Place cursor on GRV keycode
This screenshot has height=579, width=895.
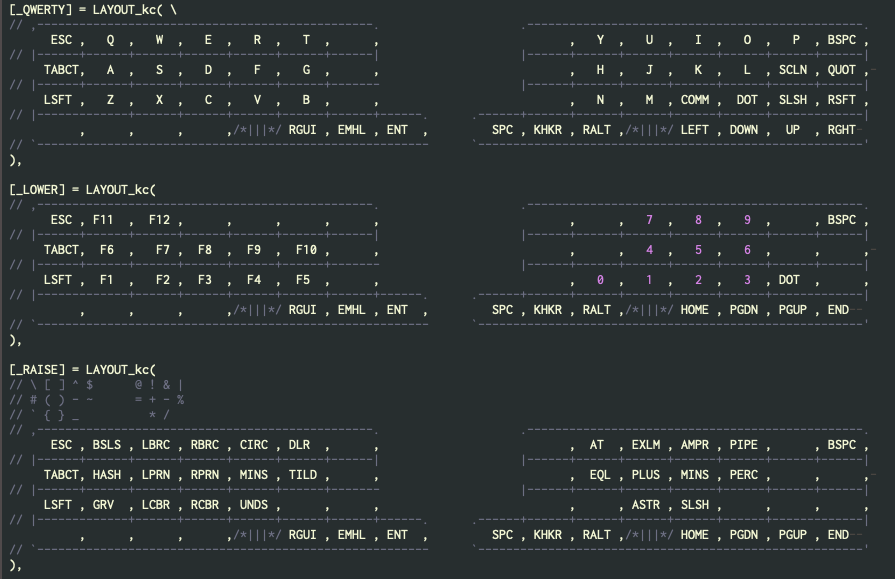103,505
